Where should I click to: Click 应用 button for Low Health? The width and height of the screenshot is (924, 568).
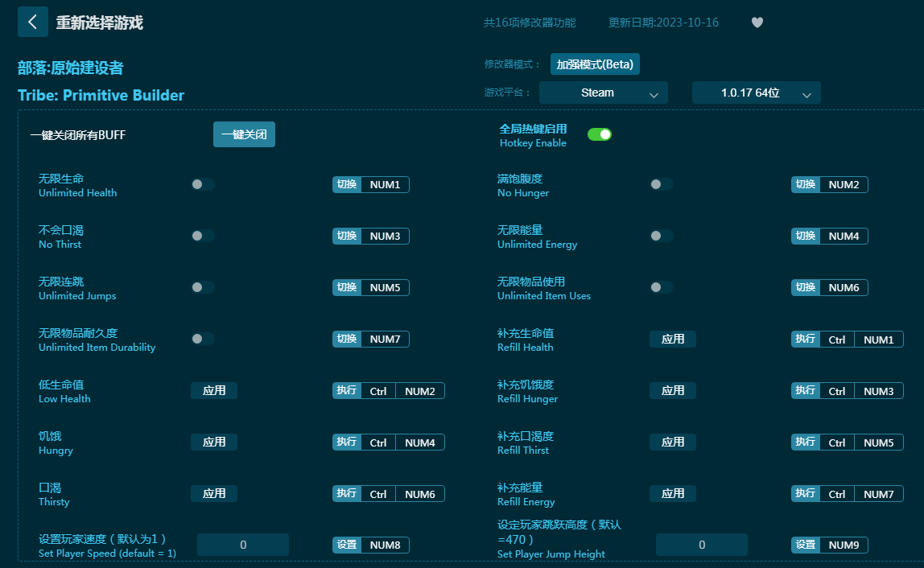coord(214,390)
